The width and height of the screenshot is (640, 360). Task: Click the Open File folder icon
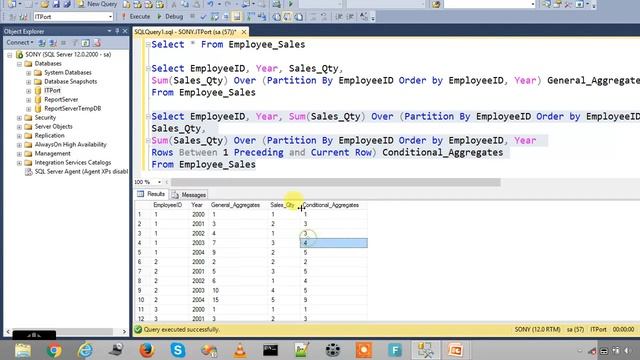[45, 4]
